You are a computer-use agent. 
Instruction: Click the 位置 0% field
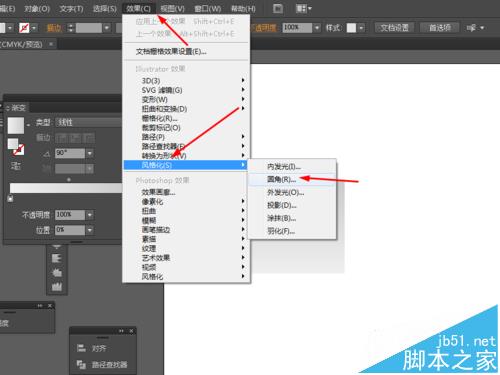coord(70,230)
